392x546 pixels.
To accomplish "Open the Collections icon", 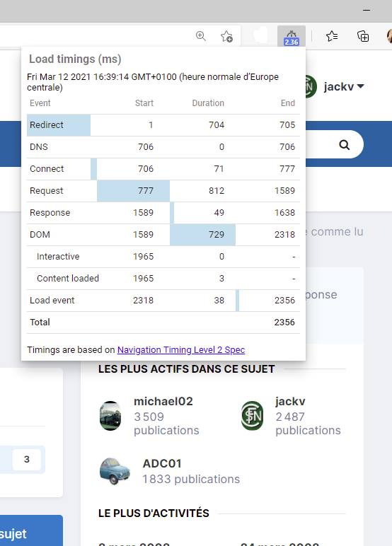I will tap(363, 36).
